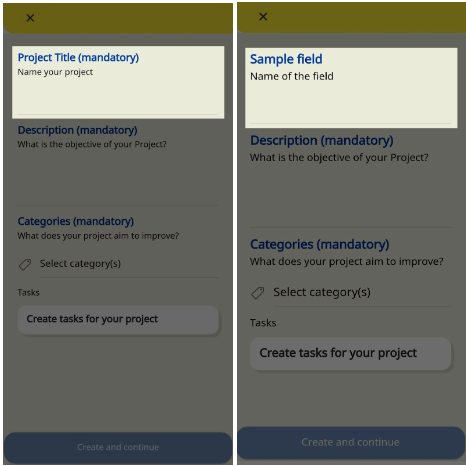The width and height of the screenshot is (466, 466).
Task: Click Description box under Project Title field
Action: (x=118, y=165)
